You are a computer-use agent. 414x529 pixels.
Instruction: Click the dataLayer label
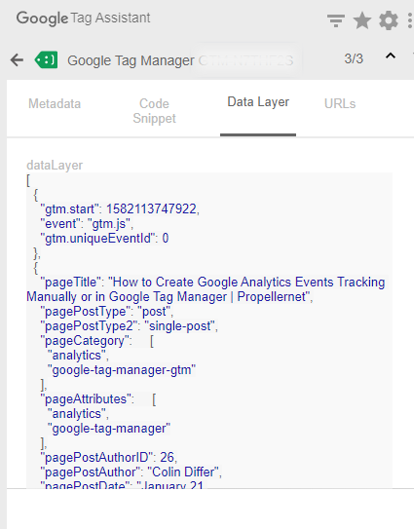55,165
